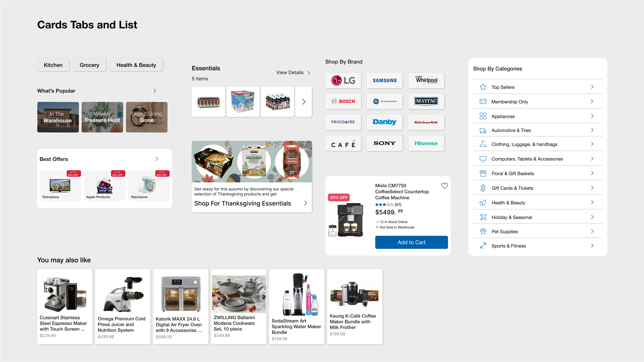Open the Sports & Fitness category text

pos(509,246)
